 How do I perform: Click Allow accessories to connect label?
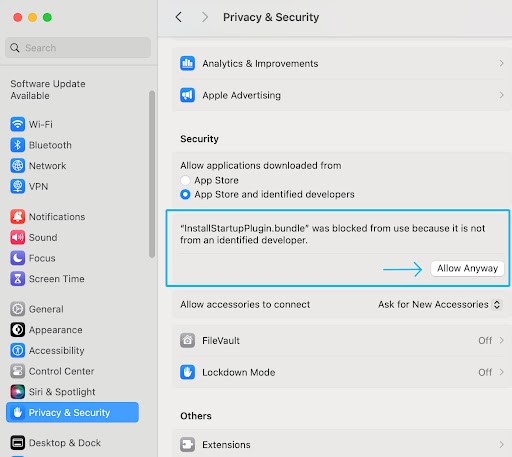(245, 304)
